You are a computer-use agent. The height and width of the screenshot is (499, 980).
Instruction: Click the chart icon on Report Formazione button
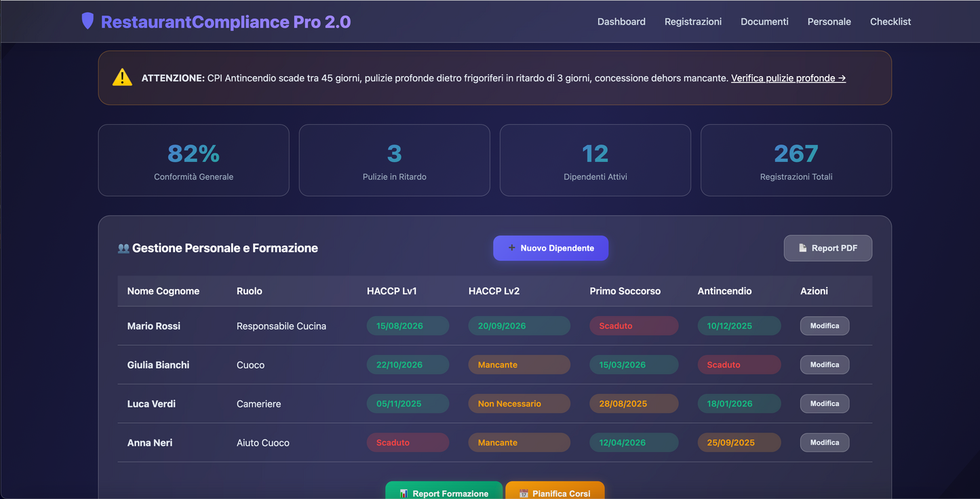(406, 493)
